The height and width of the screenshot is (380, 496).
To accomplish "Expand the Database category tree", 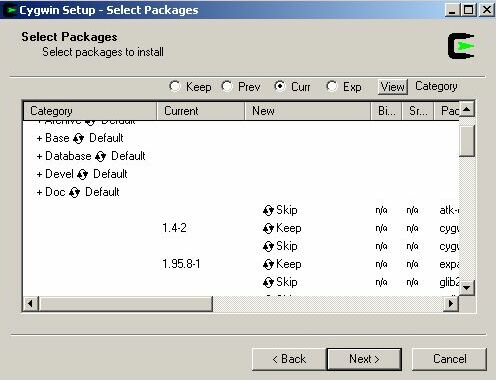I will tap(39, 156).
